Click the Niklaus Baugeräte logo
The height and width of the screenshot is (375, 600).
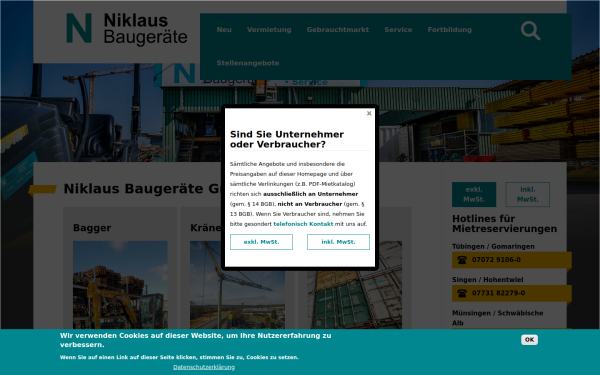(x=127, y=29)
